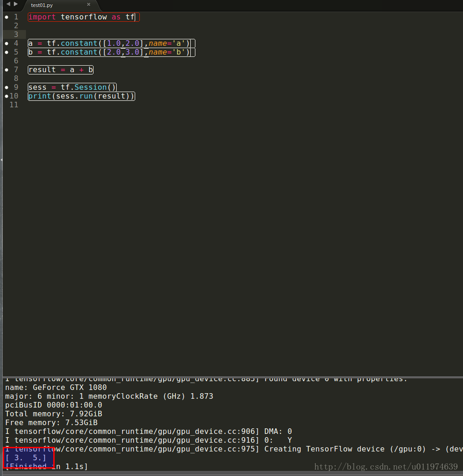Click 'pciBusID 0000:01:00.0' output line
This screenshot has height=476, width=463.
[x=53, y=405]
